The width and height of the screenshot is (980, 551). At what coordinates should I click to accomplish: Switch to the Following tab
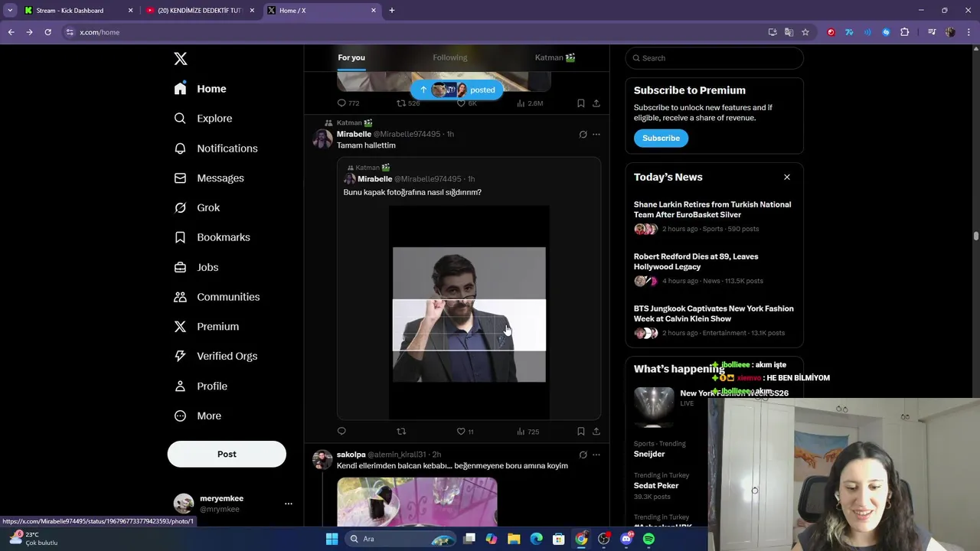click(450, 57)
